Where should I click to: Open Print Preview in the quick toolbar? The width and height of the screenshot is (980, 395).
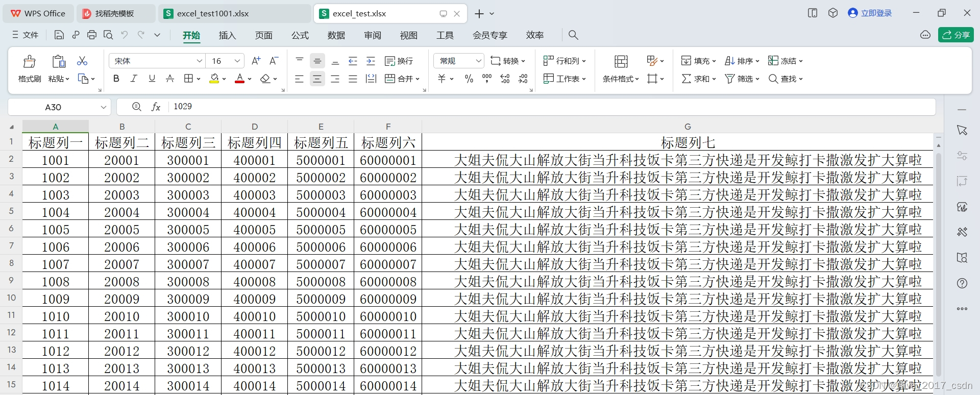pyautogui.click(x=108, y=35)
